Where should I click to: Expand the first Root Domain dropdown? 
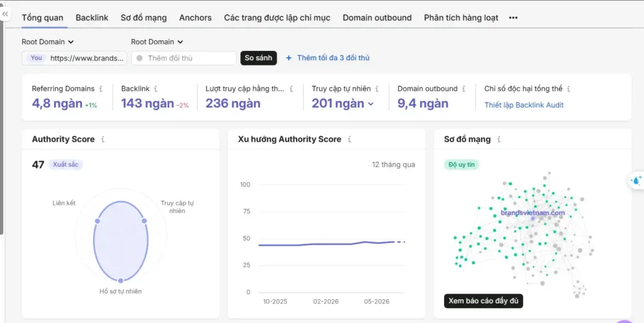pos(48,42)
